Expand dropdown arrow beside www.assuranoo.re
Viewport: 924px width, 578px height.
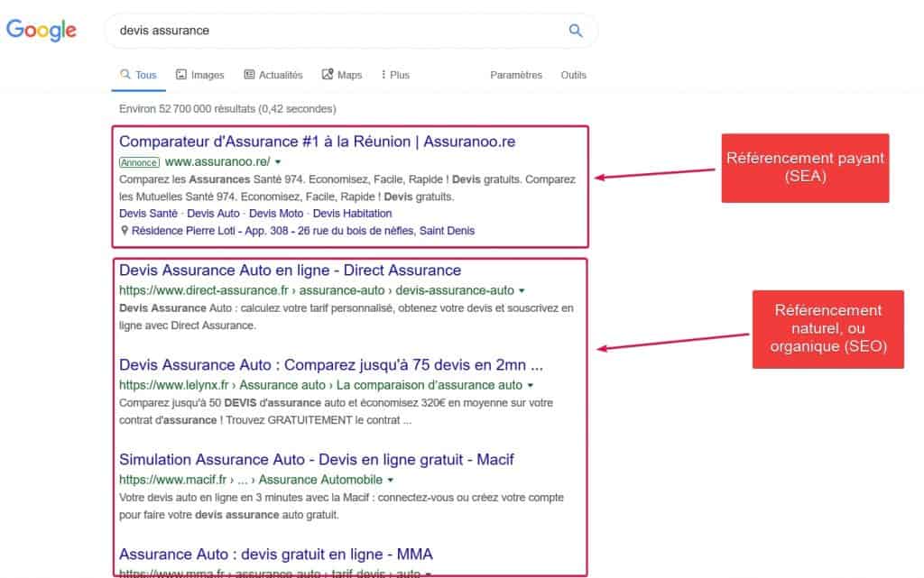[x=276, y=162]
